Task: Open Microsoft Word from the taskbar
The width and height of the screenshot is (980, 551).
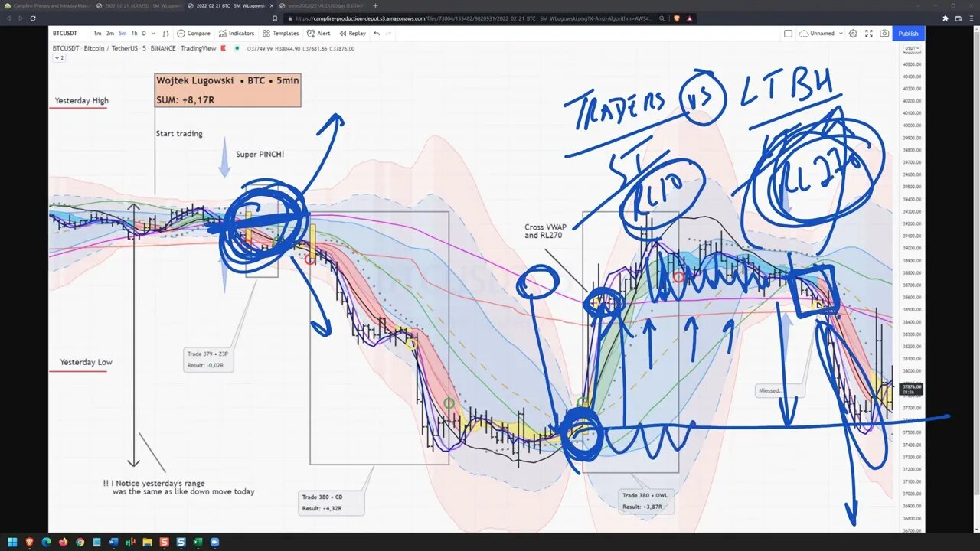Action: click(x=113, y=542)
